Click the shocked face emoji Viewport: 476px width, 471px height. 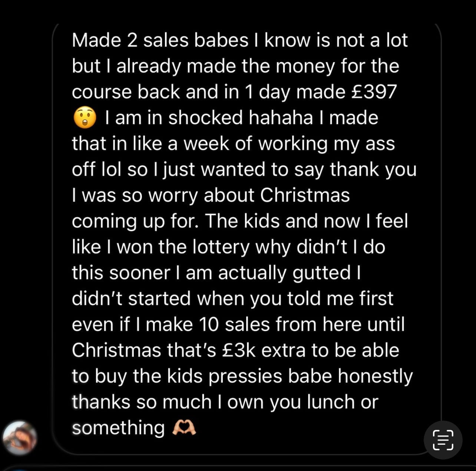coord(85,118)
